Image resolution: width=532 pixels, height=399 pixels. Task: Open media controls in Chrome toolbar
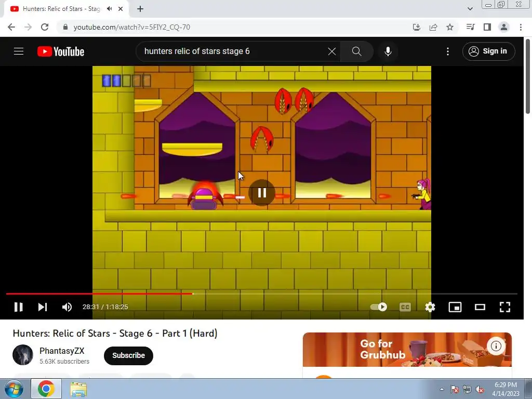(x=470, y=27)
